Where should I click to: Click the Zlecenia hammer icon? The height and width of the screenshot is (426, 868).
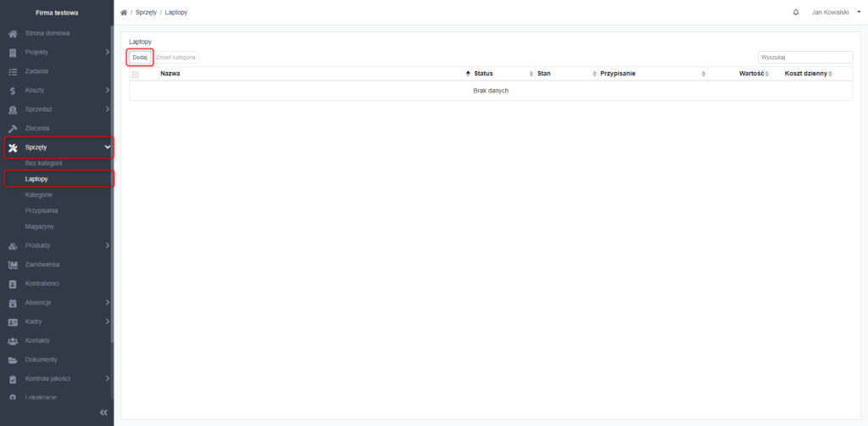pos(13,128)
